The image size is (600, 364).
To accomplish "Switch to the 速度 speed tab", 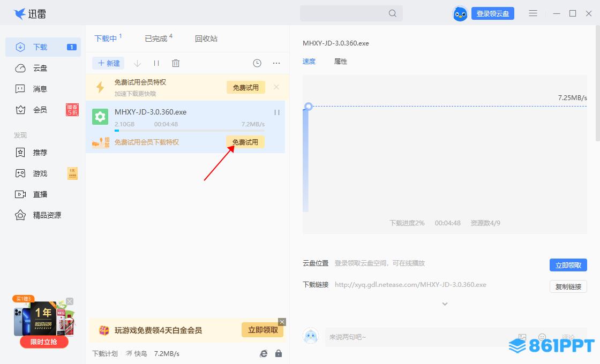I will point(309,61).
